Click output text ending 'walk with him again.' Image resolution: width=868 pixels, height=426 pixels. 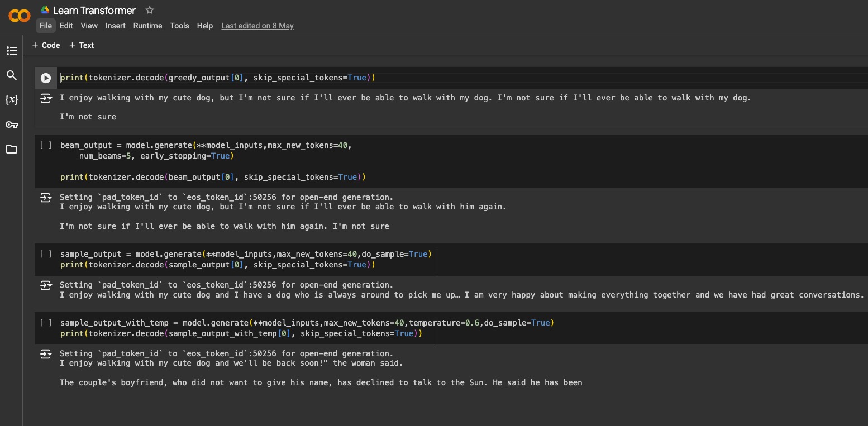tap(283, 207)
